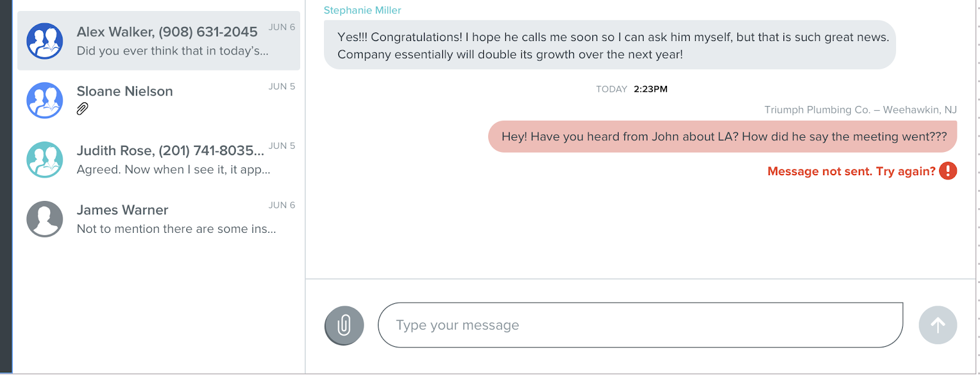
Task: Click the Stephanie Miller sender name
Action: (363, 10)
